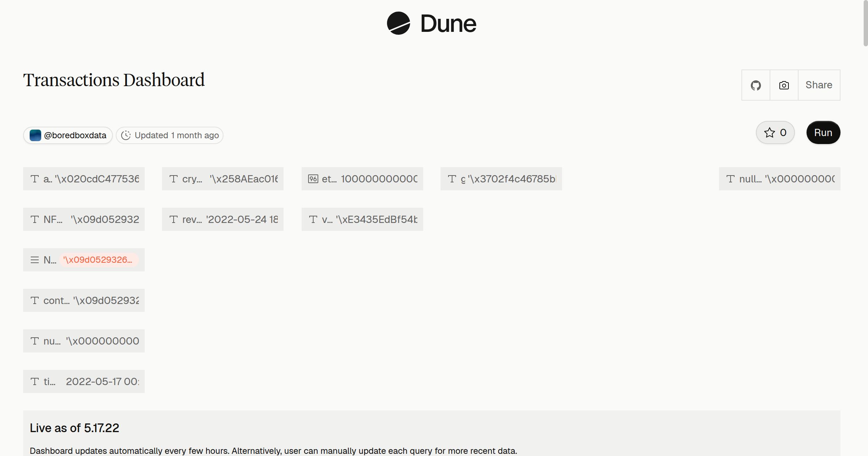Edit the nu... '\x000000000 field at left
Viewport: 868px width, 456px height.
point(84,341)
